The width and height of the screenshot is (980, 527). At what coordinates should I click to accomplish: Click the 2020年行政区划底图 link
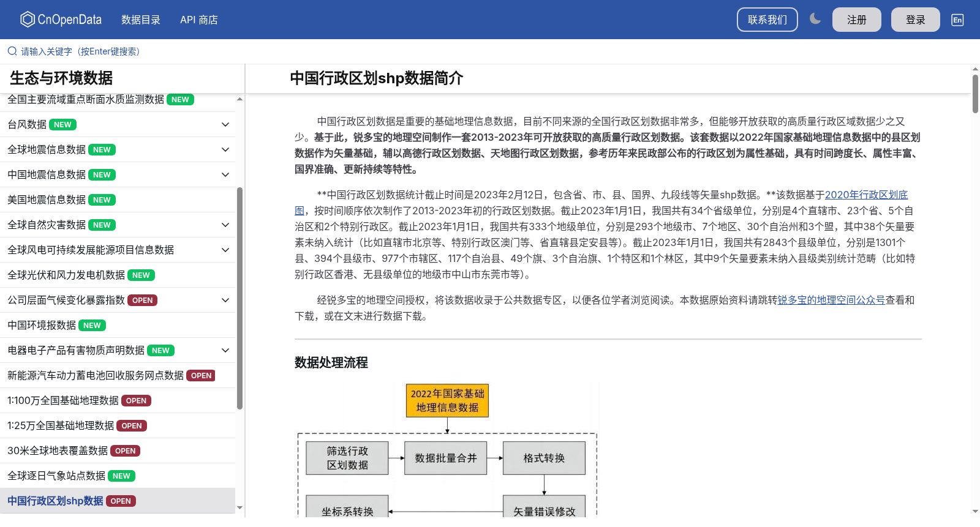[x=867, y=195]
